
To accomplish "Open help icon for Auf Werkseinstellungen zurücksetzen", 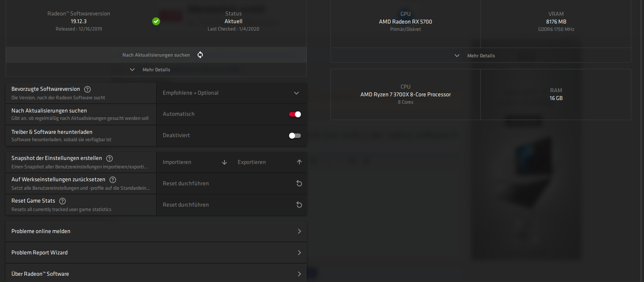I will tap(113, 180).
